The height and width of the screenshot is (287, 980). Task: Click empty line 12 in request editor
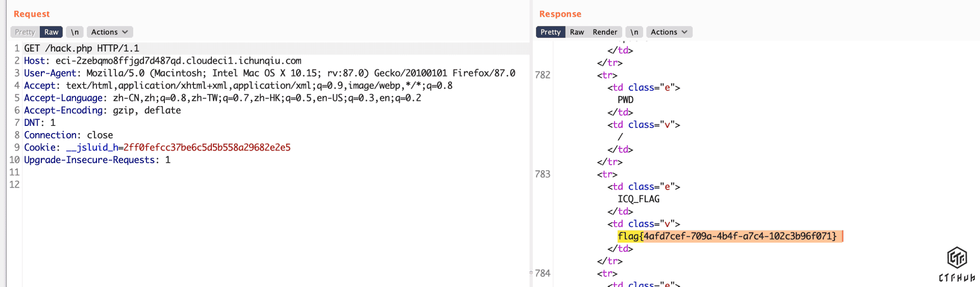[153, 185]
